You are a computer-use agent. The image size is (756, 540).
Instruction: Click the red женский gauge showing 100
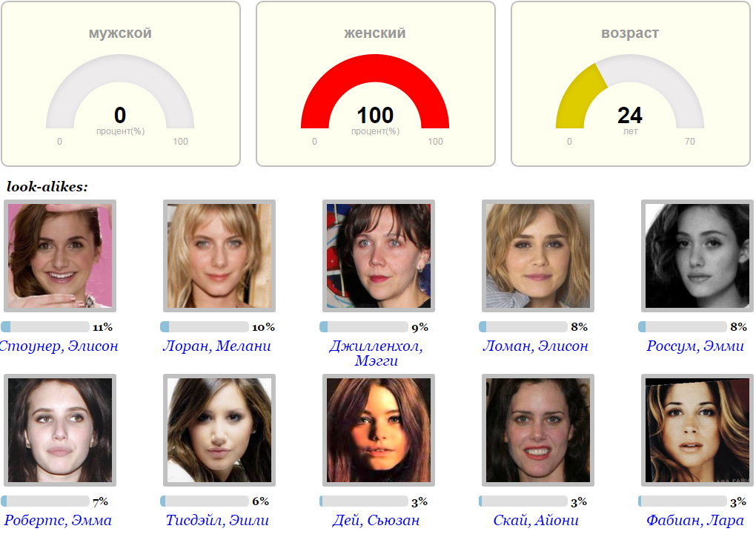(375, 92)
